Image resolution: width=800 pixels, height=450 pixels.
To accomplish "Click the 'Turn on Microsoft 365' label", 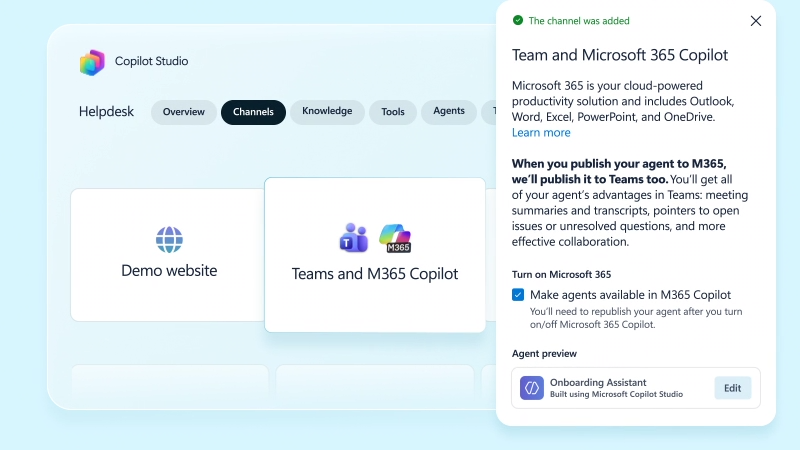I will 561,274.
